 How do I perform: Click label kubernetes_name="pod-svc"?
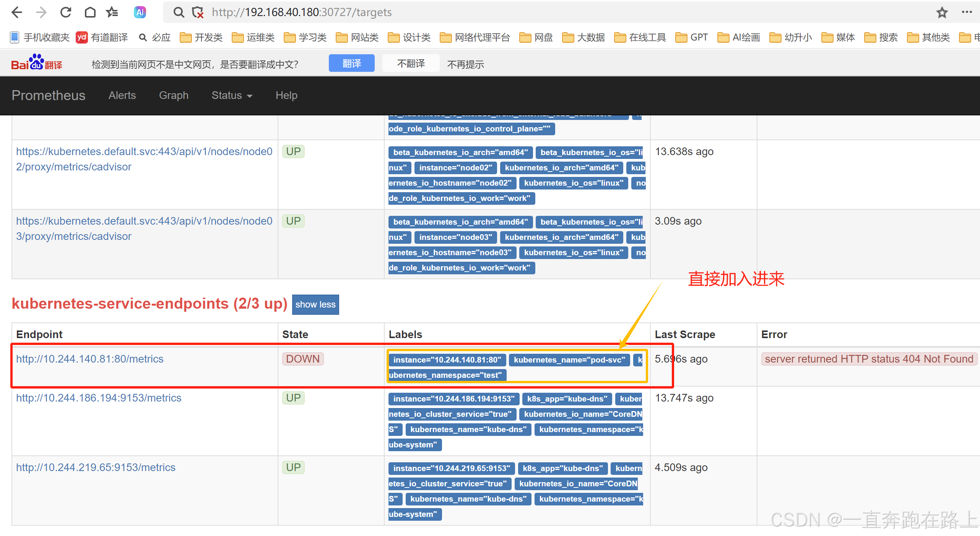(x=569, y=360)
